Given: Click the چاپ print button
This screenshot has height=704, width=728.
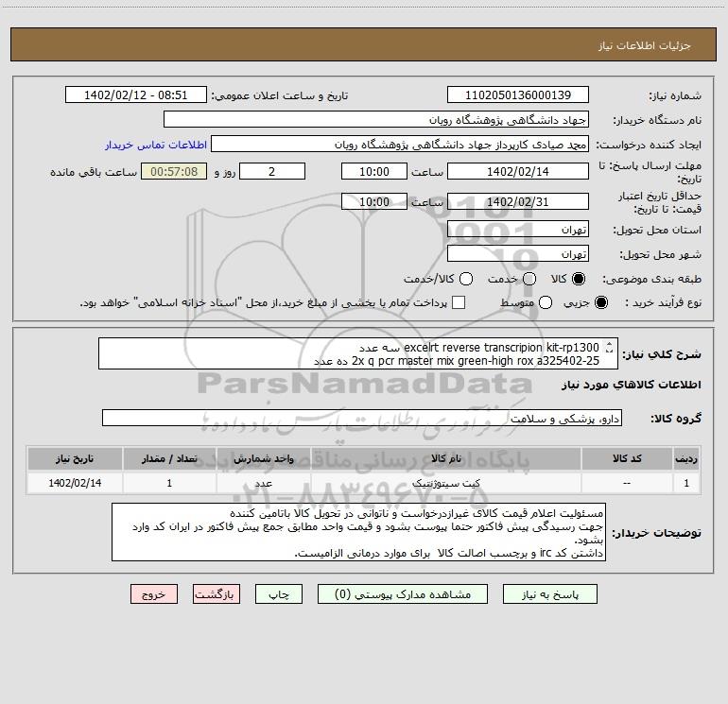Looking at the screenshot, I should 279,594.
